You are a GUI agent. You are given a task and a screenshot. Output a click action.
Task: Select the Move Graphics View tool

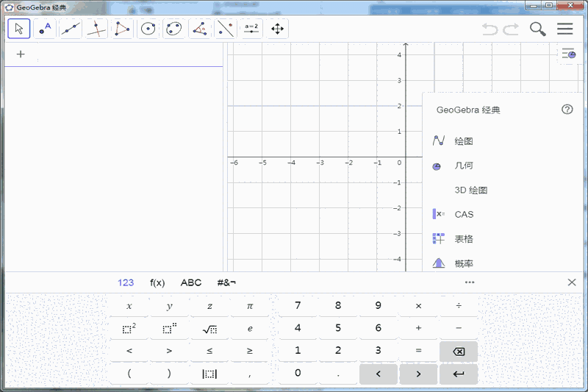click(277, 29)
